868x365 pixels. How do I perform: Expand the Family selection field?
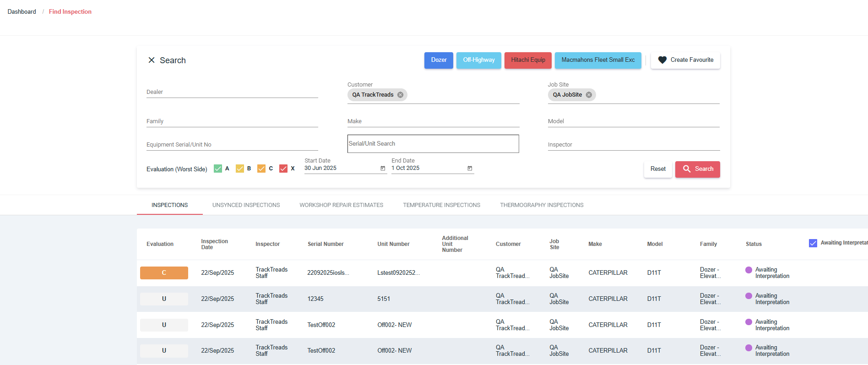[232, 121]
